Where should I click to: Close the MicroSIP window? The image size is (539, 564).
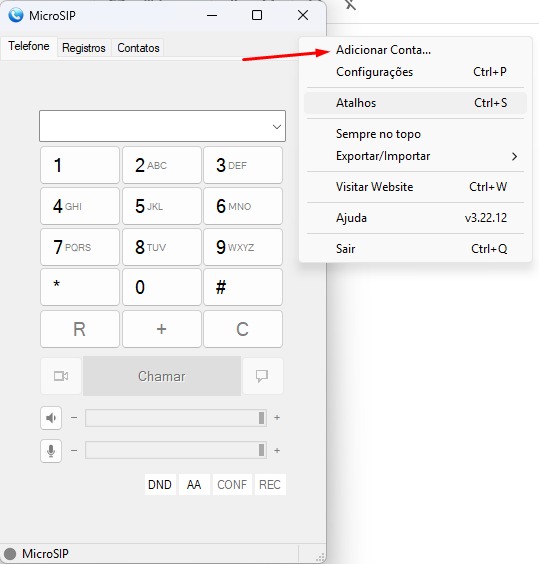(303, 15)
